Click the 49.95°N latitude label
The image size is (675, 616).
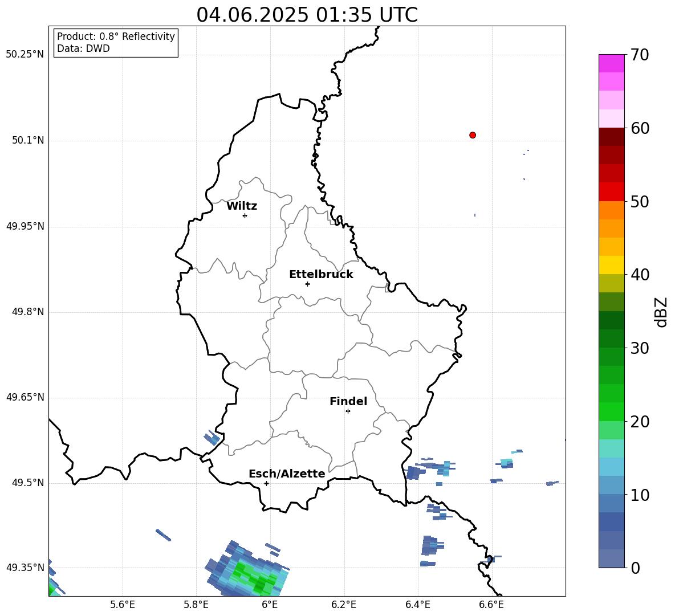(x=25, y=226)
